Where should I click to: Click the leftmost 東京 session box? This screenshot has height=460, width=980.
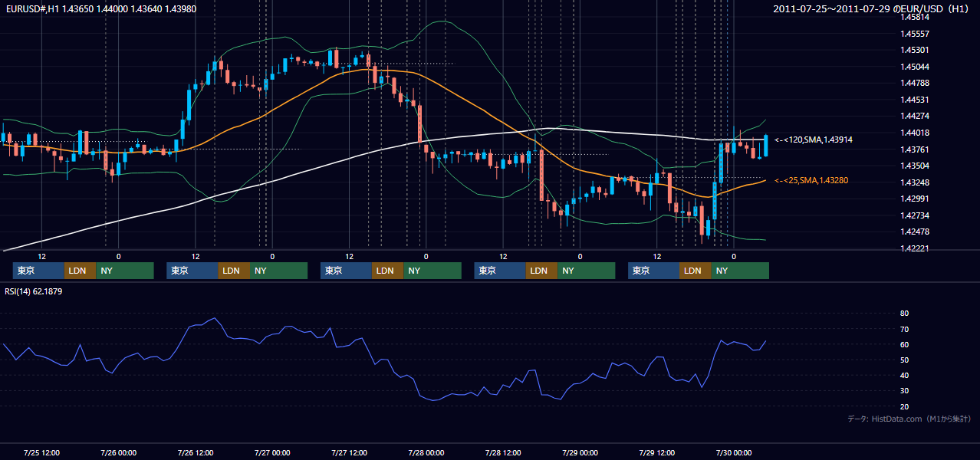coord(38,271)
